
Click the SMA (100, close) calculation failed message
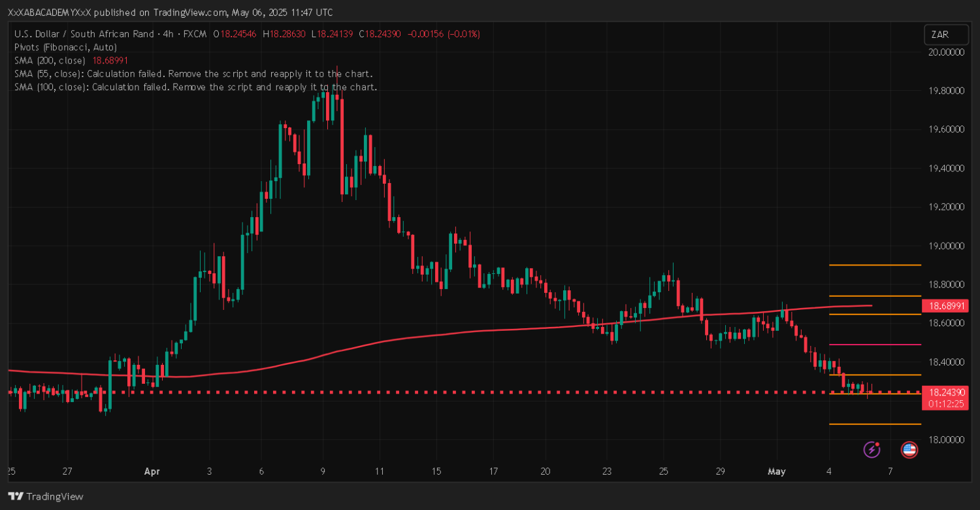195,87
